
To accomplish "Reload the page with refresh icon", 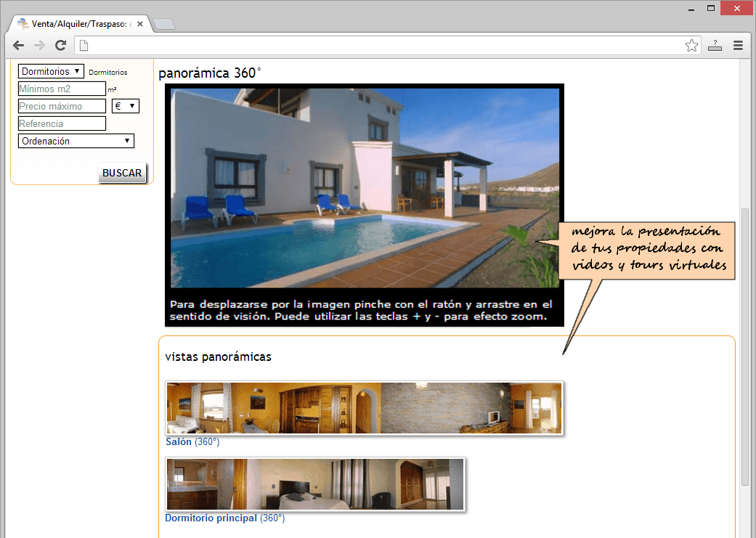I will [x=61, y=46].
